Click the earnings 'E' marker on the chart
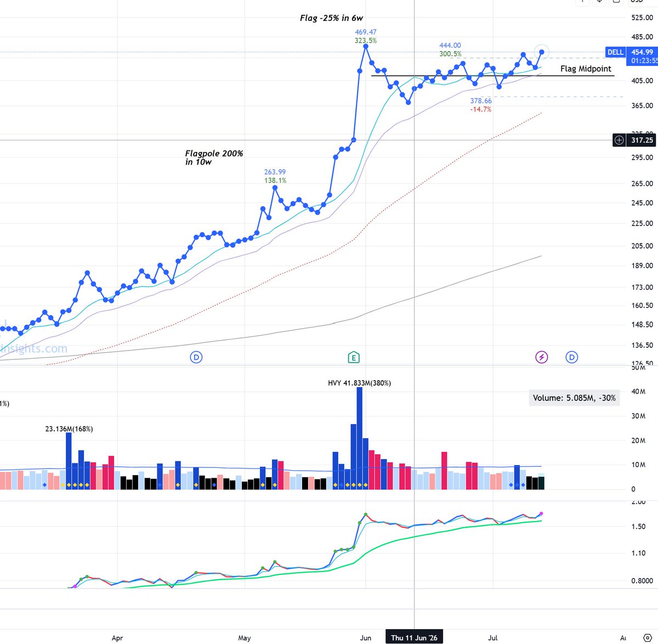 354,357
